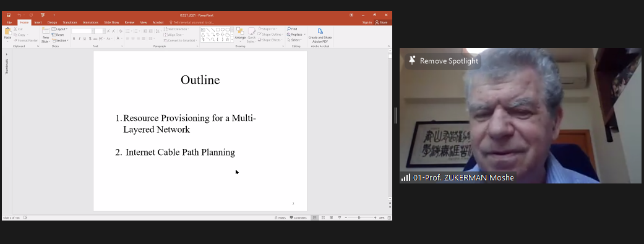Click the Paste clipboard icon
This screenshot has width=644, height=244.
tap(8, 31)
